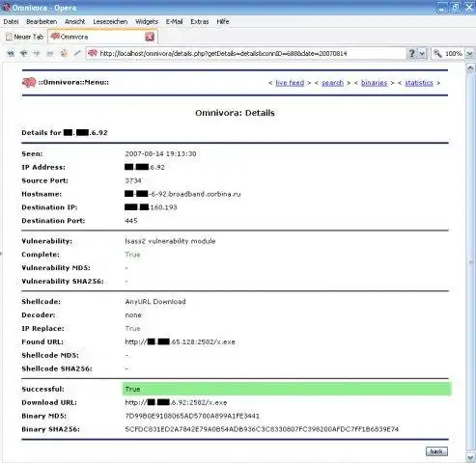Image resolution: width=476 pixels, height=463 pixels.
Task: Click the Destination IP value
Action: point(151,207)
